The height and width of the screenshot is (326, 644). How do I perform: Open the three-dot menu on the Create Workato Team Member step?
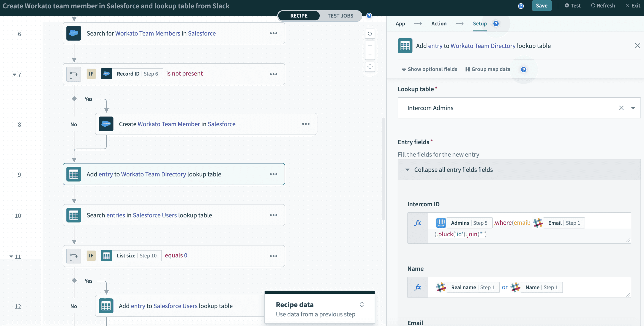[306, 124]
